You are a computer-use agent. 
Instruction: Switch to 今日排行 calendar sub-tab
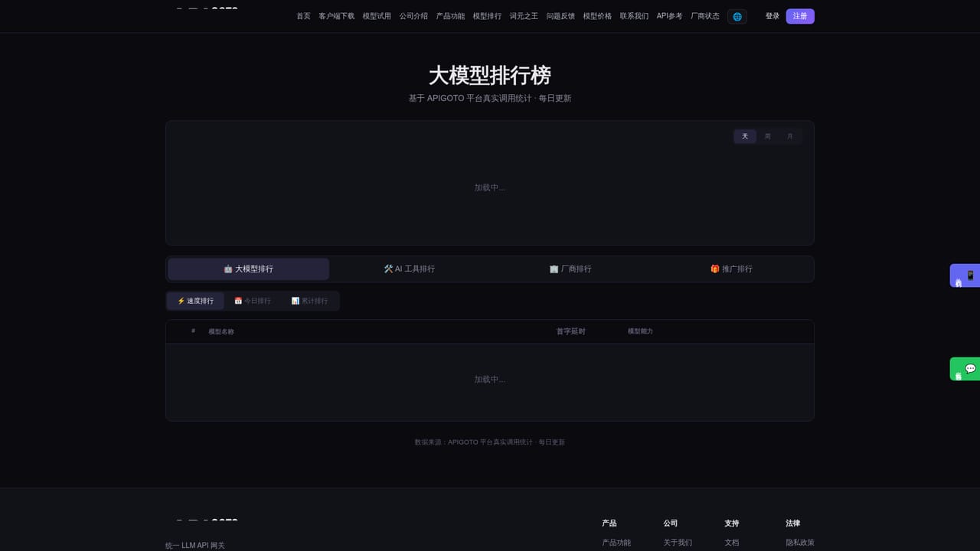coord(253,301)
